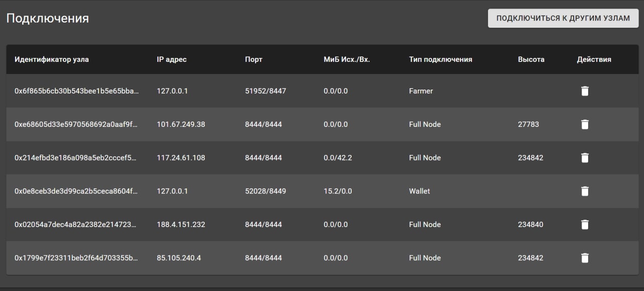Screen dimensions: 644x291
Task: Click the 0.0/42.2 MiB value
Action: pyautogui.click(x=338, y=158)
